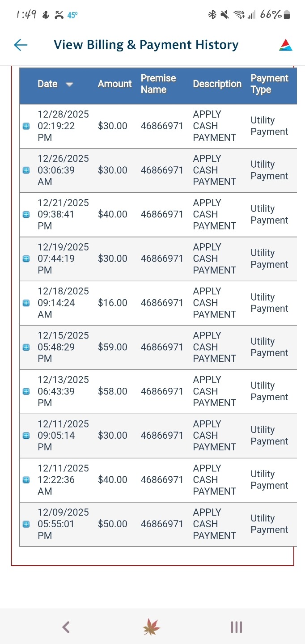
Task: Tap the back arrow in header
Action: pyautogui.click(x=21, y=45)
